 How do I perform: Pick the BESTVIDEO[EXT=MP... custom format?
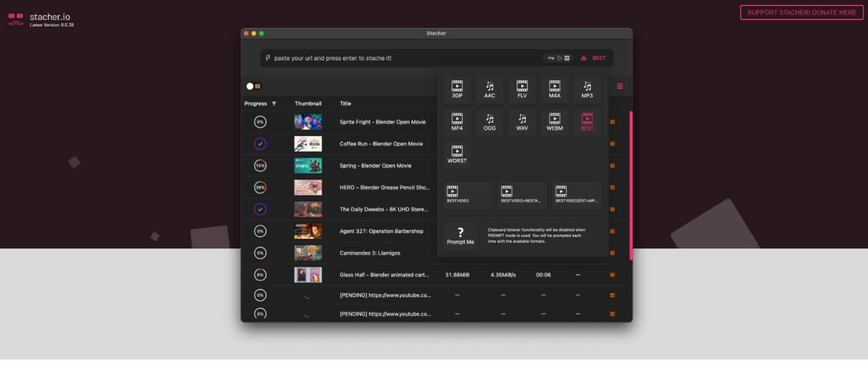pyautogui.click(x=577, y=196)
